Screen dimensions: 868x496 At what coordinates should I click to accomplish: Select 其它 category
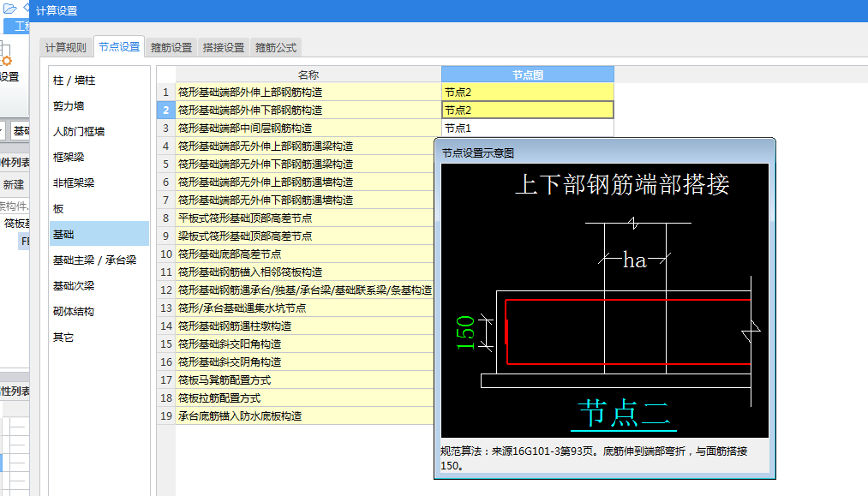[99, 338]
